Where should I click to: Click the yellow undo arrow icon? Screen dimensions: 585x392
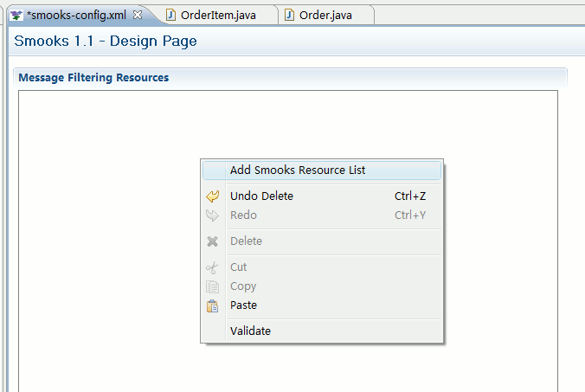[213, 196]
